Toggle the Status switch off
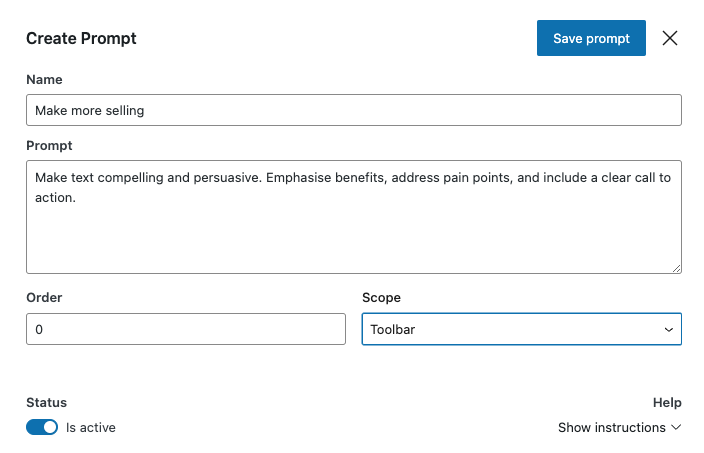The image size is (704, 453). (x=42, y=427)
